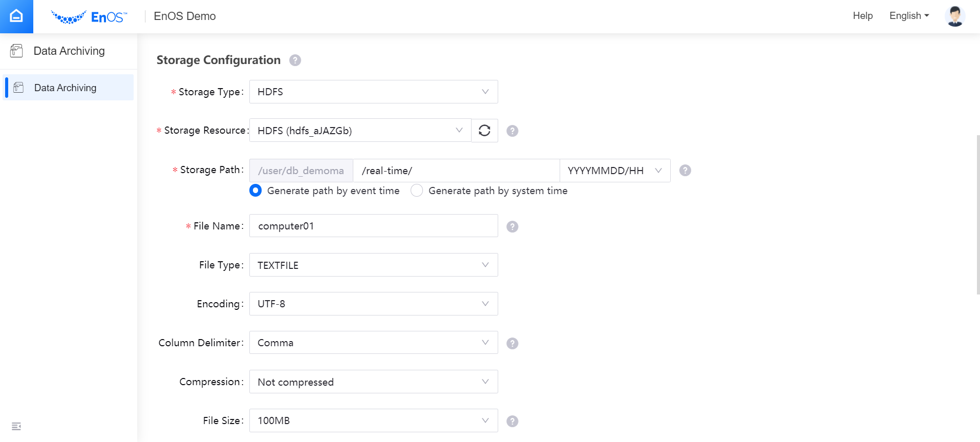Viewport: 980px width, 442px height.
Task: Open the Storage Resource dropdown
Action: point(360,131)
